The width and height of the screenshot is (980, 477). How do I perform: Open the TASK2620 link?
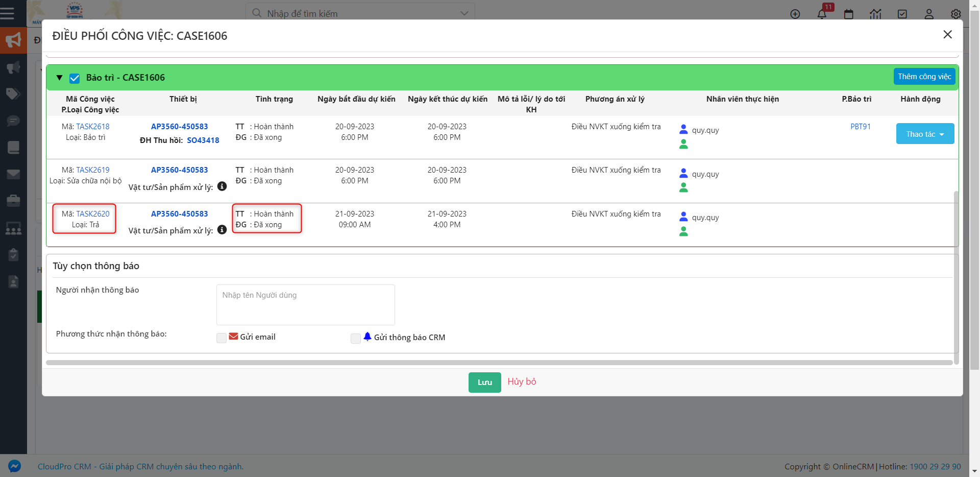(93, 214)
